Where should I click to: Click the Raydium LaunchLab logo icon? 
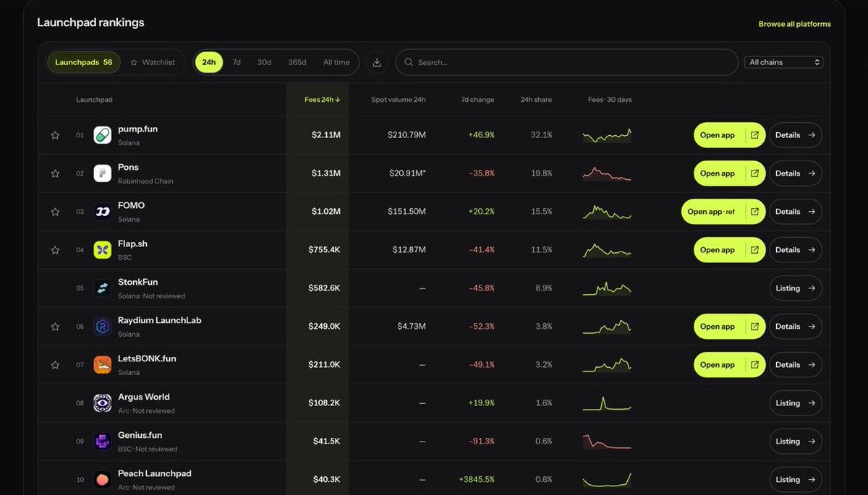click(x=102, y=327)
